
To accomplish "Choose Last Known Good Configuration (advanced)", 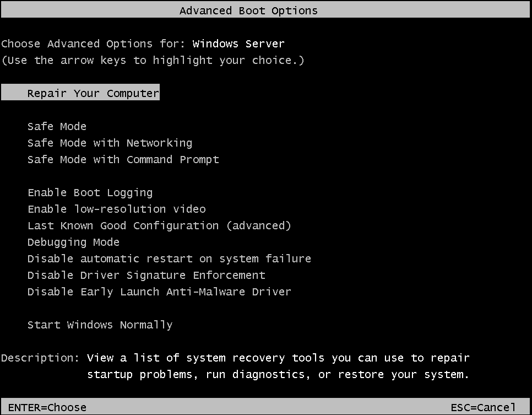I will [x=159, y=225].
